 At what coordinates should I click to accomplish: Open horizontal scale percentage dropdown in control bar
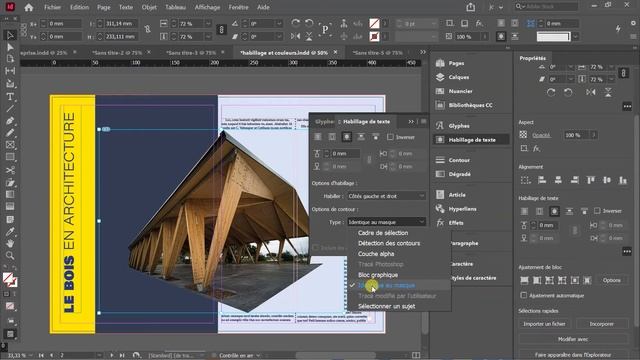click(x=208, y=24)
